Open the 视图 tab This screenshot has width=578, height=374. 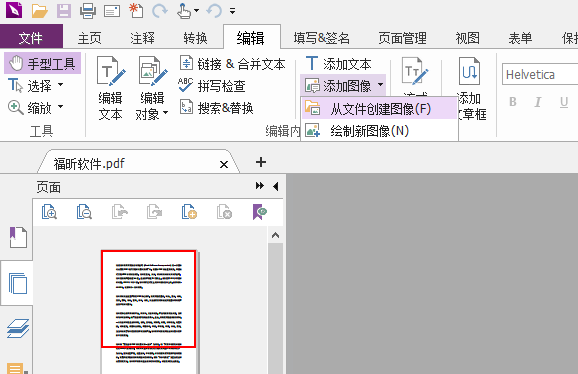[x=467, y=38]
